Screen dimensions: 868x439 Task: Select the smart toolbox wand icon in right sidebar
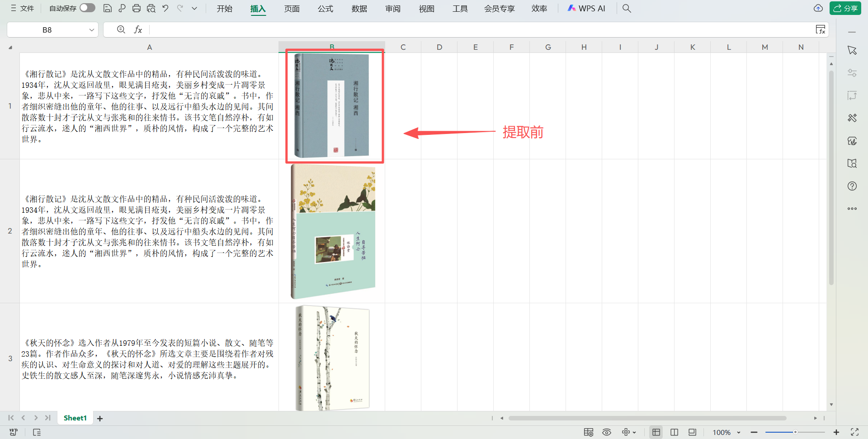point(852,118)
